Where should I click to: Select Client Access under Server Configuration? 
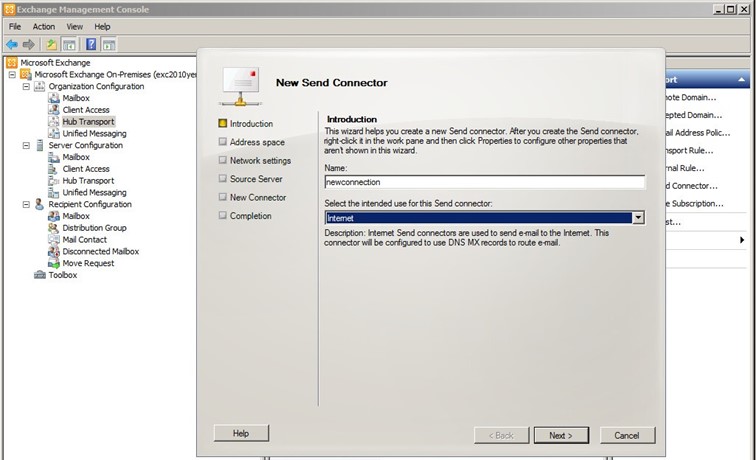[86, 169]
